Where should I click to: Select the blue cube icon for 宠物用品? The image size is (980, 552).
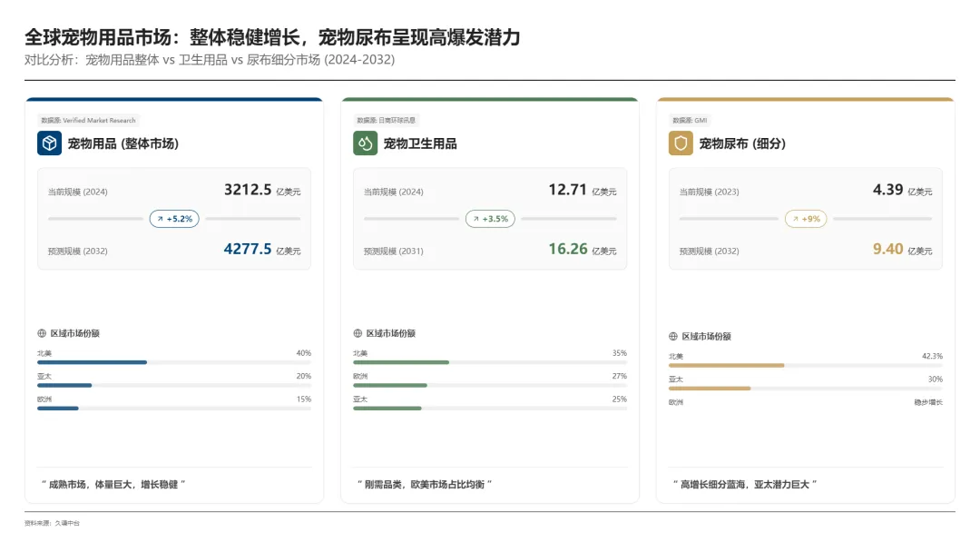point(47,143)
